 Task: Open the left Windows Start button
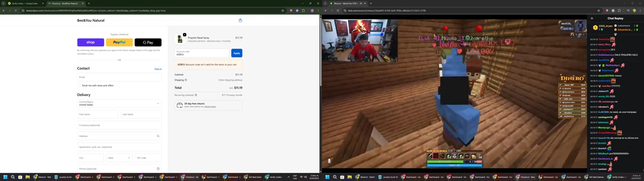point(6,177)
